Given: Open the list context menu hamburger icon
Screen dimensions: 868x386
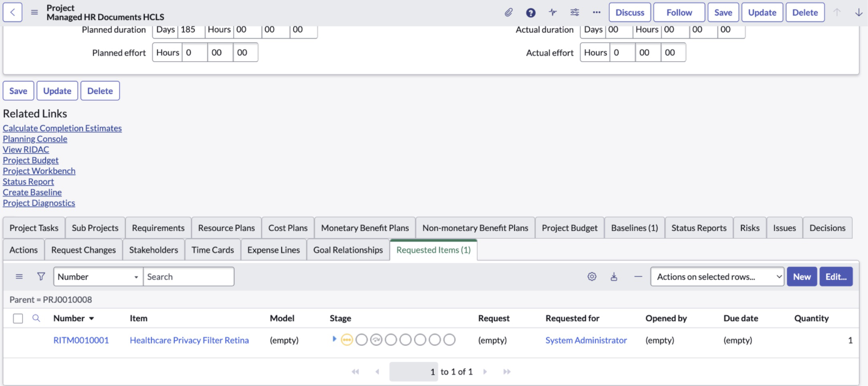Looking at the screenshot, I should (x=18, y=276).
